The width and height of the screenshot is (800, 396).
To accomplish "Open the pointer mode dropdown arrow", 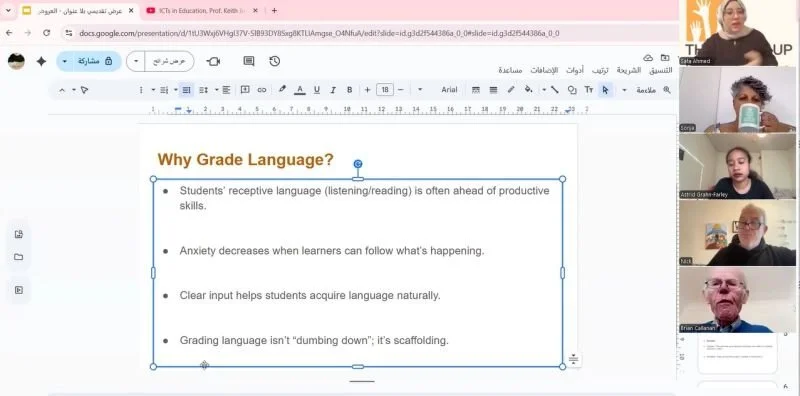I will pos(74,90).
